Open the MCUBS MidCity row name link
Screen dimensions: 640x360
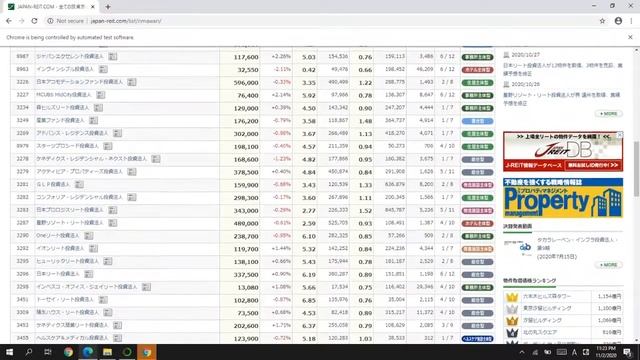(64, 95)
